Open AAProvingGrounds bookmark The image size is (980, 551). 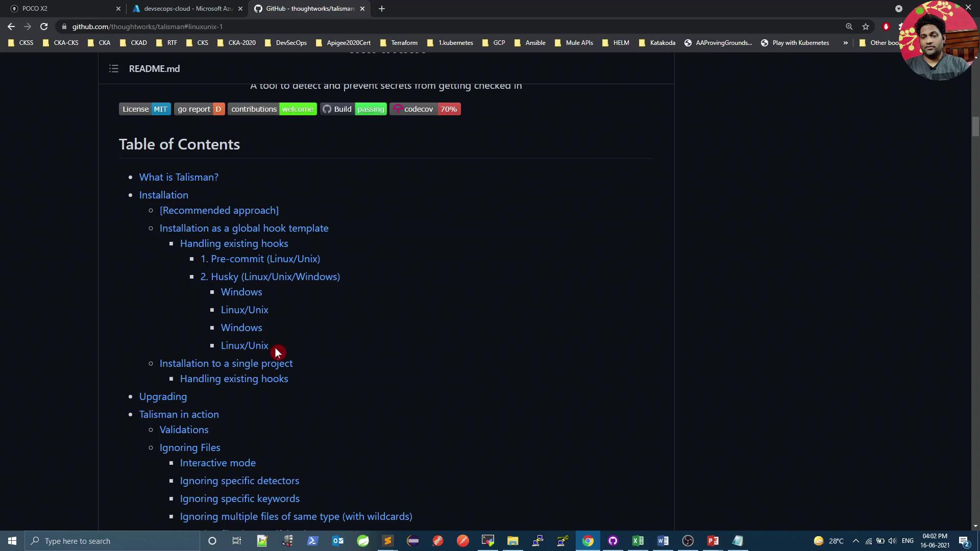coord(718,43)
